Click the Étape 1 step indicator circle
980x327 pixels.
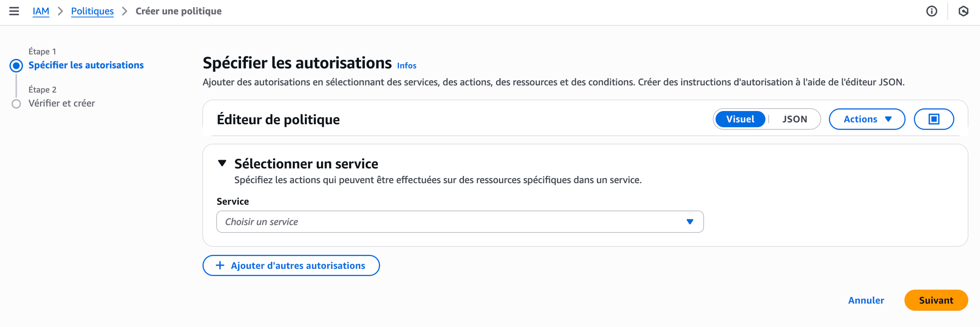tap(16, 65)
